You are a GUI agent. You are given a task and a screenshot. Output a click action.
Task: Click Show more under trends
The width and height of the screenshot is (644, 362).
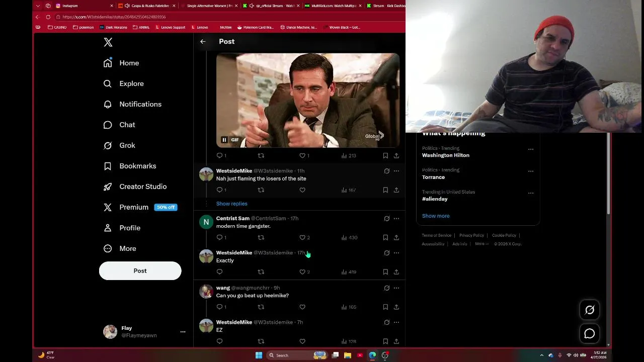click(436, 216)
